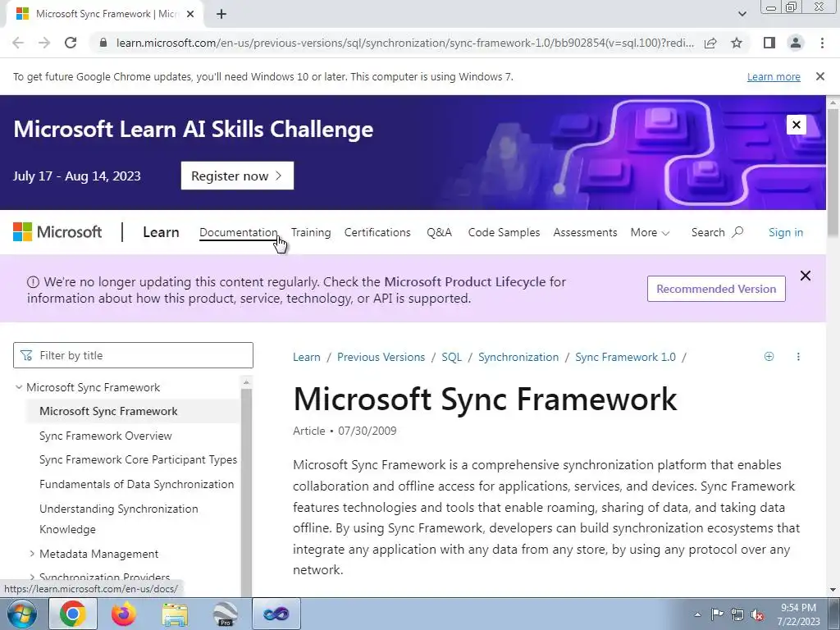This screenshot has height=630, width=840.
Task: Click the Action Center flag icon
Action: (x=717, y=614)
